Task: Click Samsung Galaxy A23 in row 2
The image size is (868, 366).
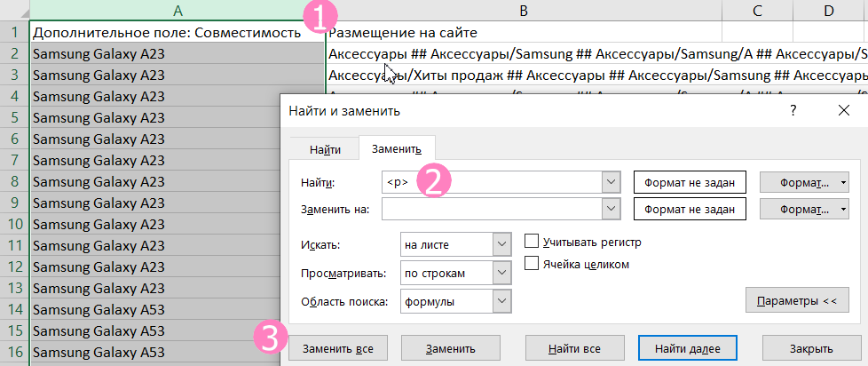Action: point(178,53)
